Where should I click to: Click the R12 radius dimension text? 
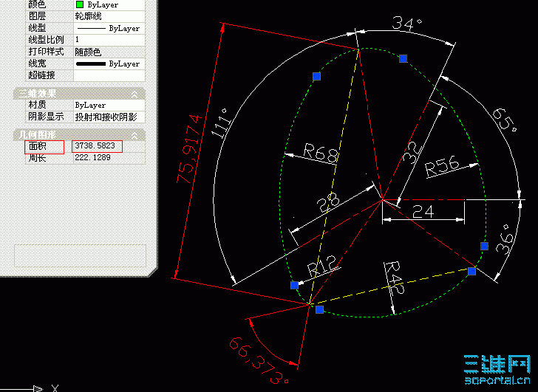322,266
